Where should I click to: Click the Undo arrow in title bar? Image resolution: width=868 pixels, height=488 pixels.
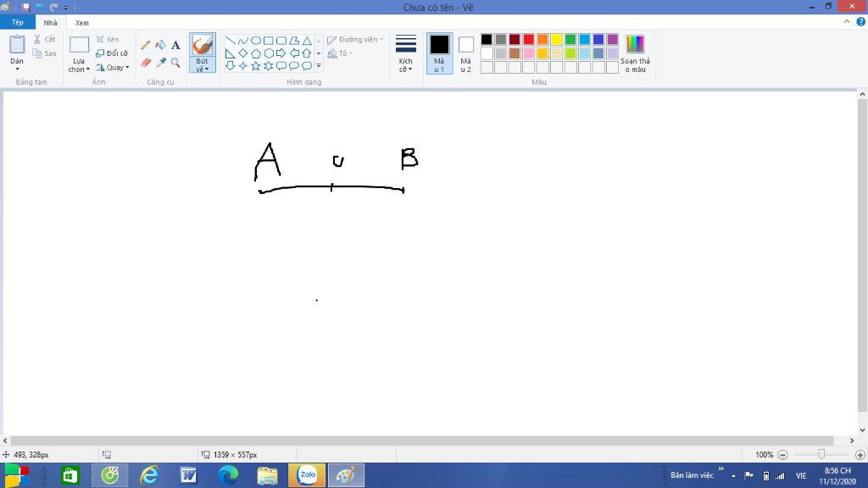40,7
